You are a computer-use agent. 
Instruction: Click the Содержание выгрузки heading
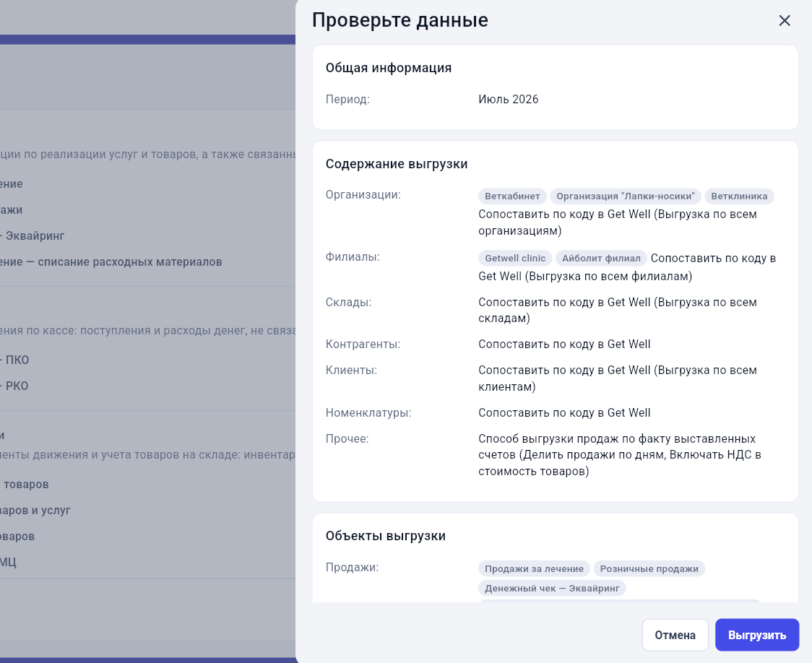(397, 164)
